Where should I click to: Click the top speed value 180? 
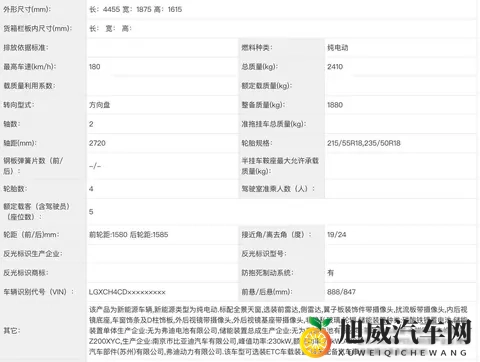click(95, 67)
